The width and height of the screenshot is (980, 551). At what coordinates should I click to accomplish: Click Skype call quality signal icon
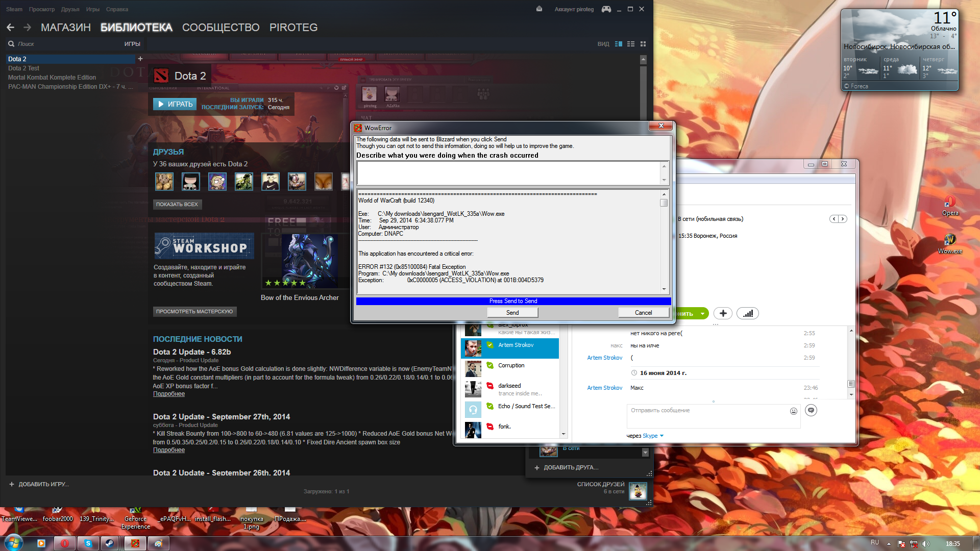click(x=748, y=313)
